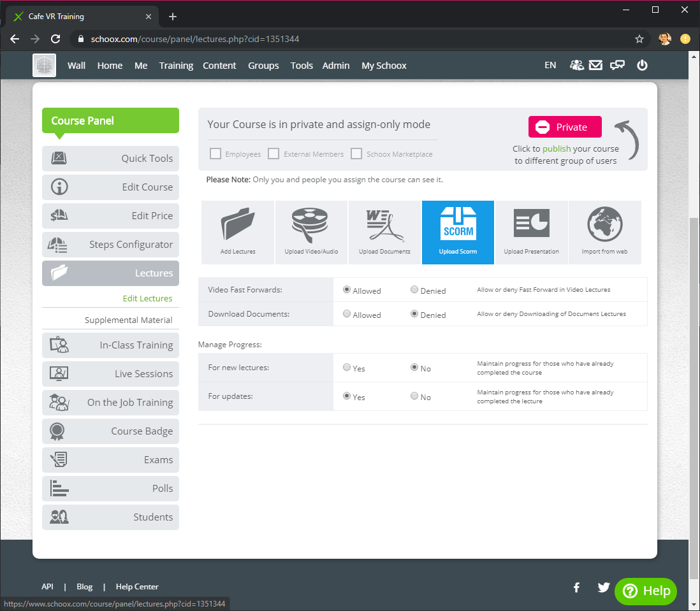Image resolution: width=700 pixels, height=611 pixels.
Task: Click the Students icon
Action: pos(59,517)
